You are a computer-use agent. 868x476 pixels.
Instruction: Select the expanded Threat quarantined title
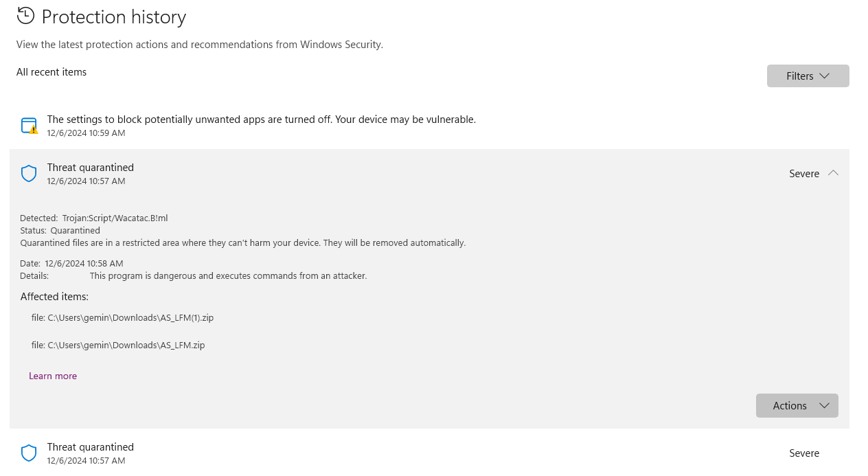click(91, 167)
